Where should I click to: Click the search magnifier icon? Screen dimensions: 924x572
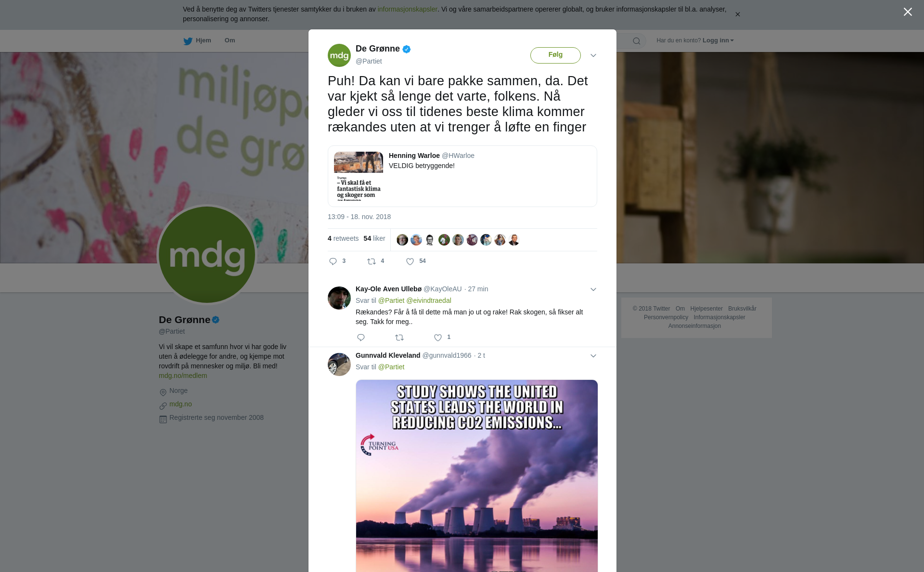click(x=637, y=41)
